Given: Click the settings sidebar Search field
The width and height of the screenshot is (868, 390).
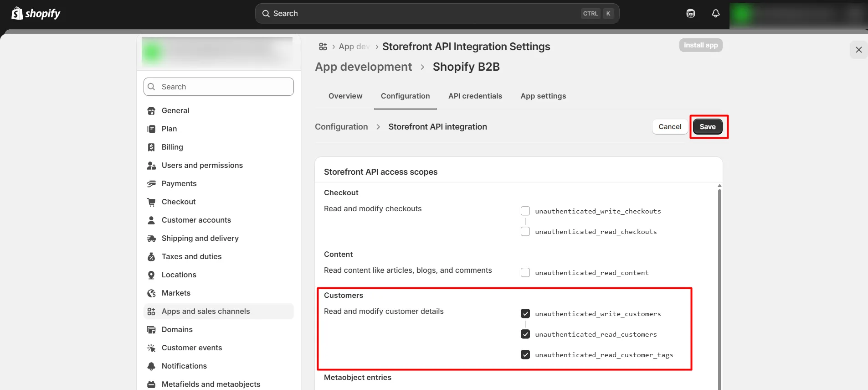Looking at the screenshot, I should click(x=219, y=87).
